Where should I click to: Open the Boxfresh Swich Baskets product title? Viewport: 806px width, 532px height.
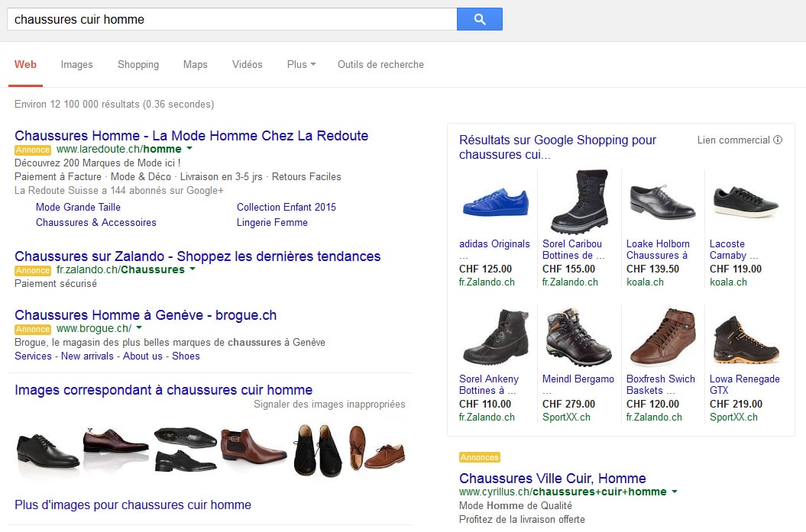pos(661,385)
